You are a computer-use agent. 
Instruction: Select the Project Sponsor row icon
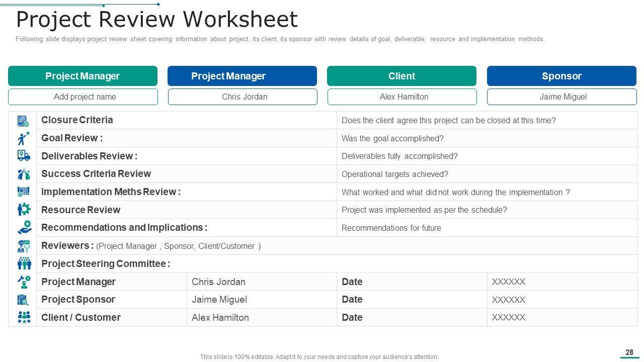23,300
